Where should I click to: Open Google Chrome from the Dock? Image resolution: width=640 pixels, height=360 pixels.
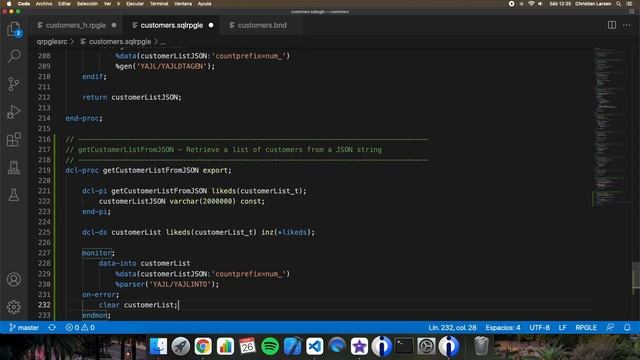point(203,346)
